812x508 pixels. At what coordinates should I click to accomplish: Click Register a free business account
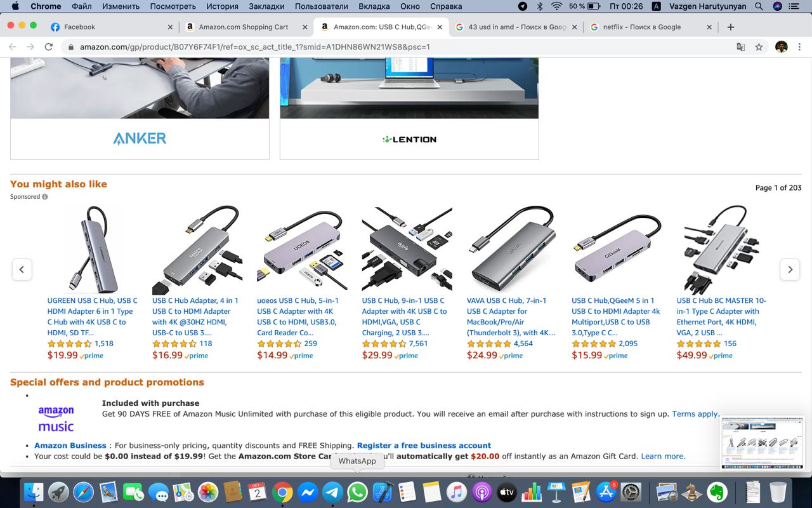click(424, 446)
